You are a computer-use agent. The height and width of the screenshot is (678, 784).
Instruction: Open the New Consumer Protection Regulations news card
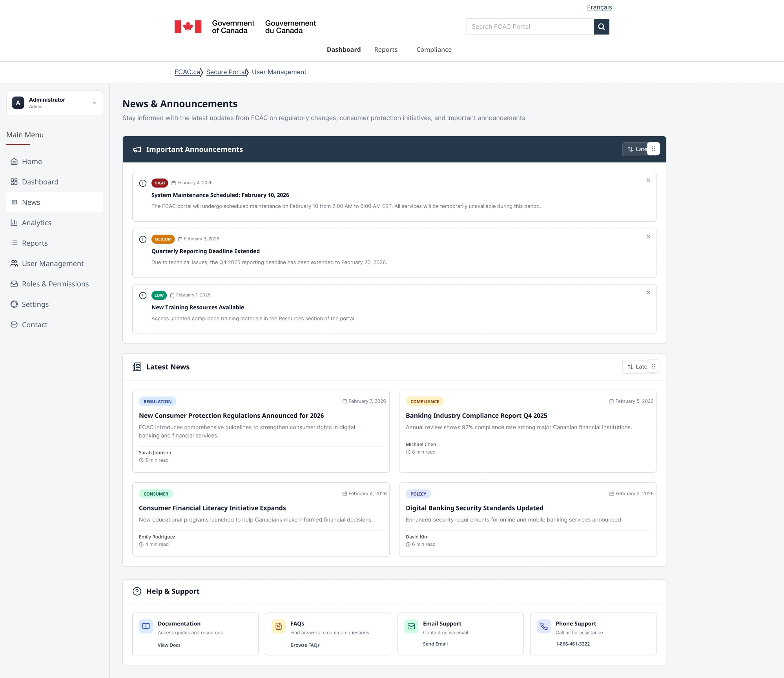tap(261, 431)
